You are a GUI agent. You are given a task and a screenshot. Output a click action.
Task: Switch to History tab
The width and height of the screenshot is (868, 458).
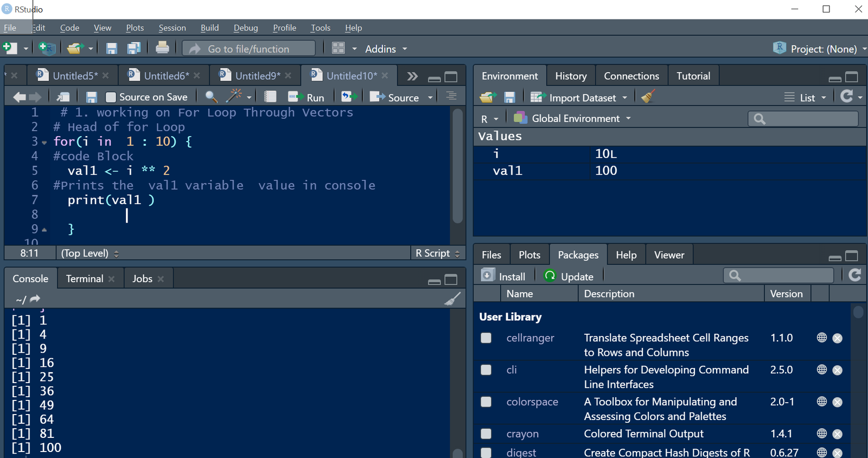coord(571,76)
